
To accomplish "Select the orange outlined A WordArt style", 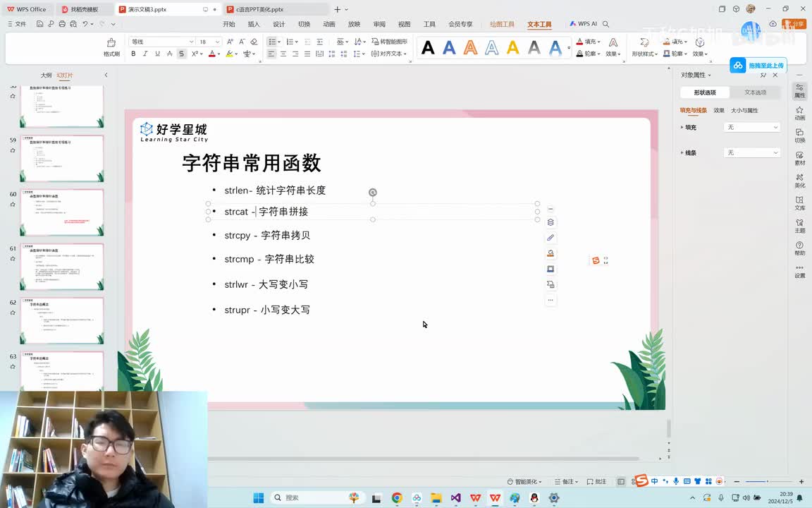I will point(470,48).
